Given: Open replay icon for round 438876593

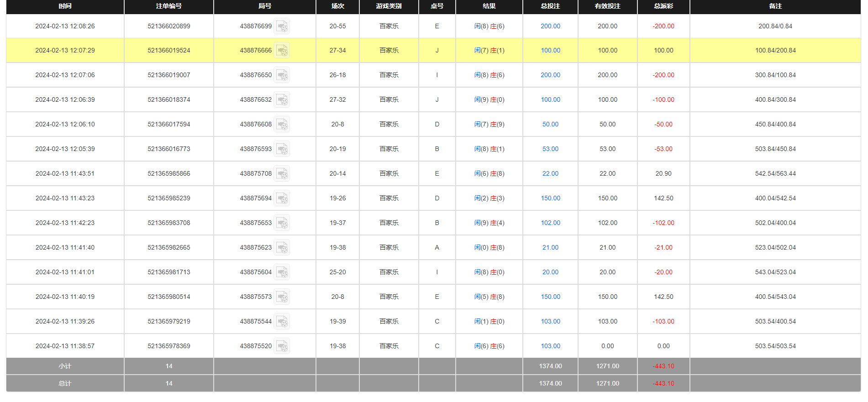Looking at the screenshot, I should pos(282,149).
